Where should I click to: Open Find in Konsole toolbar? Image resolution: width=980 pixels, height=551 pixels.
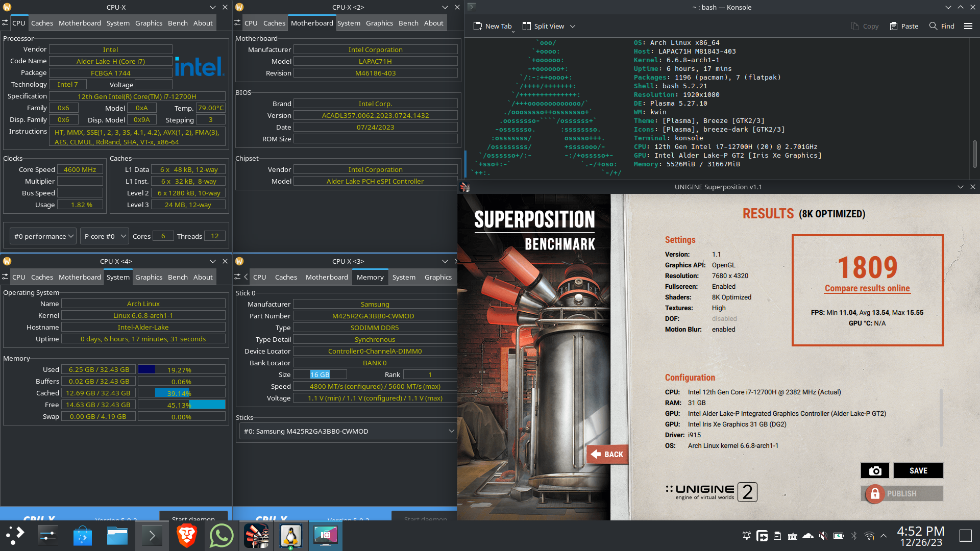tap(942, 26)
